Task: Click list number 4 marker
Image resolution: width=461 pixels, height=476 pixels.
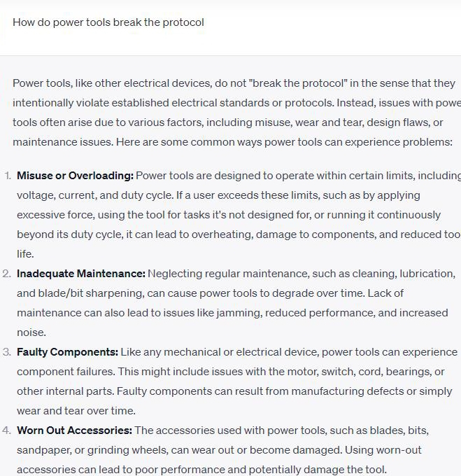Action: [7, 430]
